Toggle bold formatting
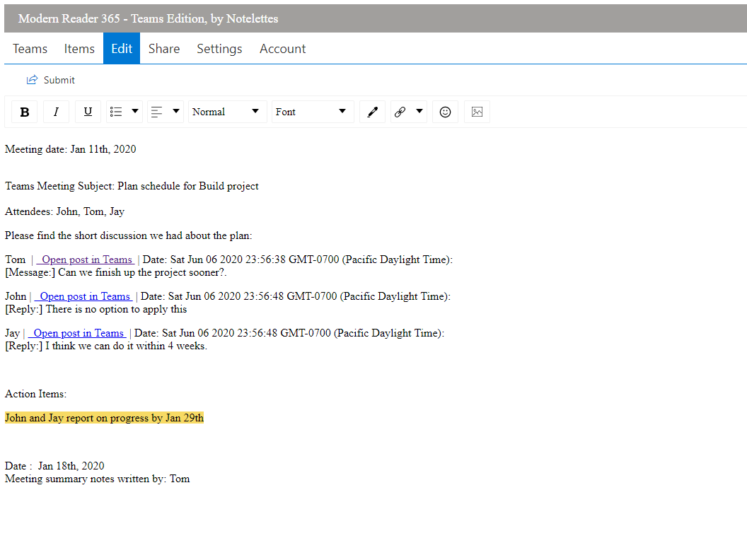This screenshot has width=747, height=560. tap(24, 112)
